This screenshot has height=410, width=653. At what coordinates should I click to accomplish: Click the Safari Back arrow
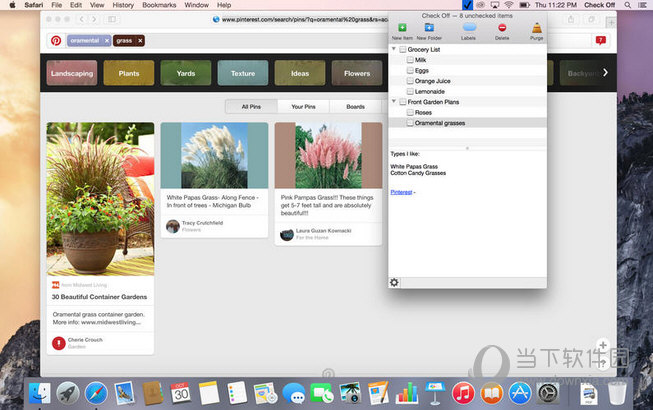pos(82,19)
